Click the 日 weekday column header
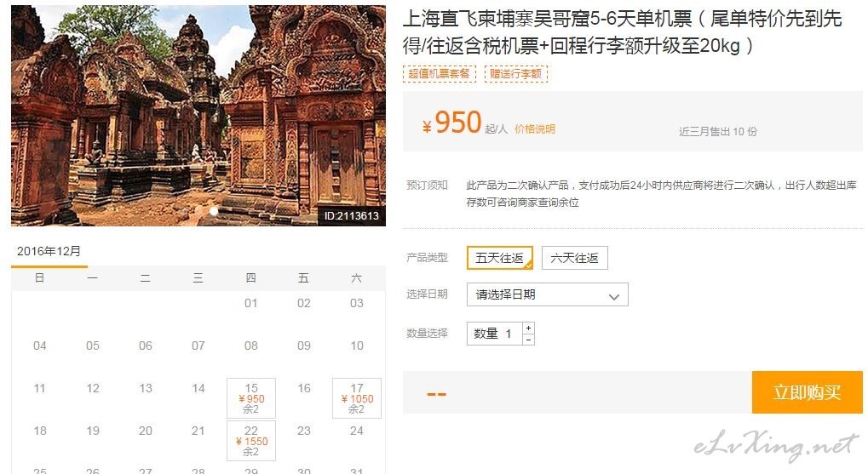The image size is (868, 474). point(39,278)
